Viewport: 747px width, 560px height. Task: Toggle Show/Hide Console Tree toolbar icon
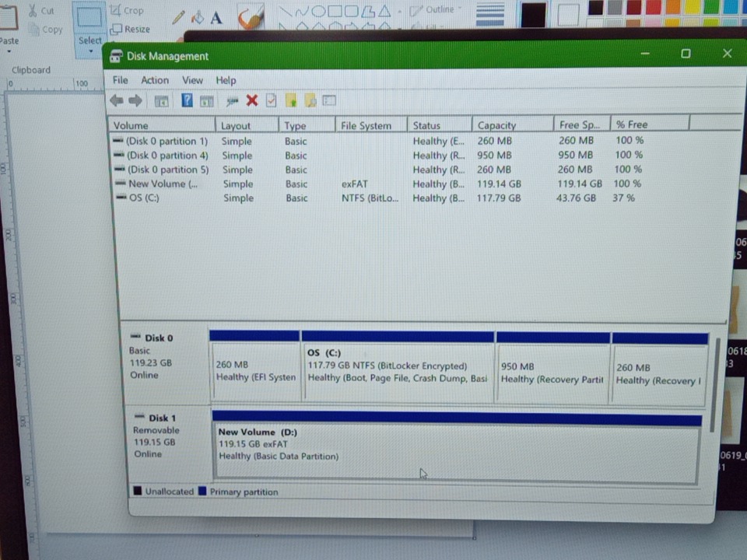click(x=162, y=101)
